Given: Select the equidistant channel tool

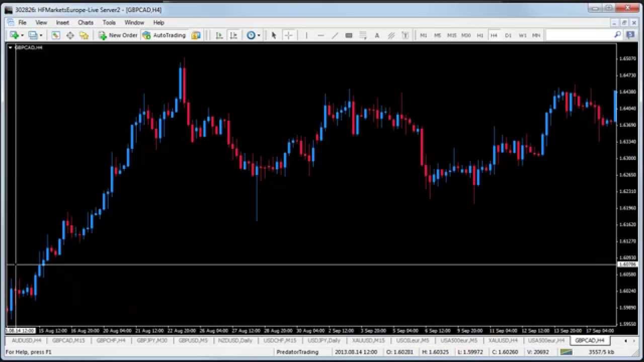Looking at the screenshot, I should [391, 35].
